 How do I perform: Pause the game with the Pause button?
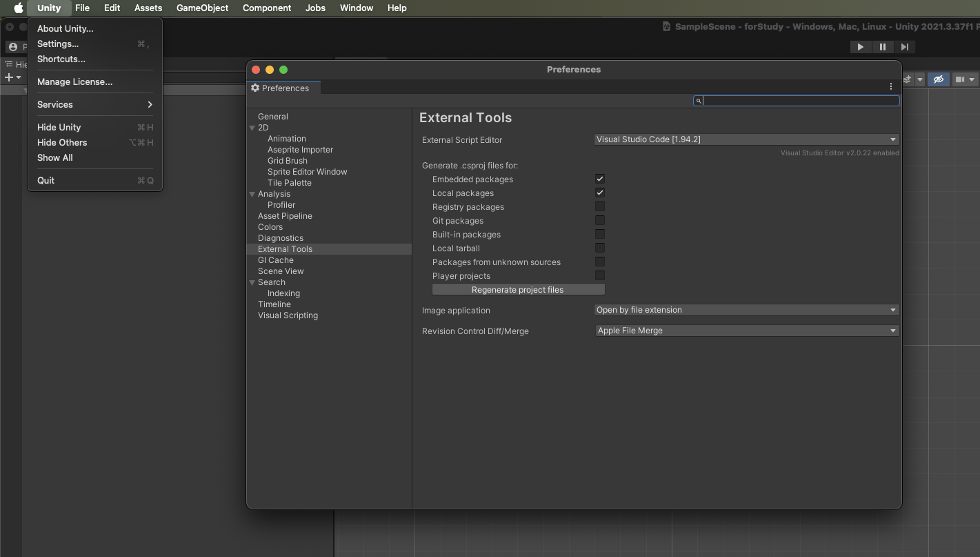pyautogui.click(x=882, y=47)
